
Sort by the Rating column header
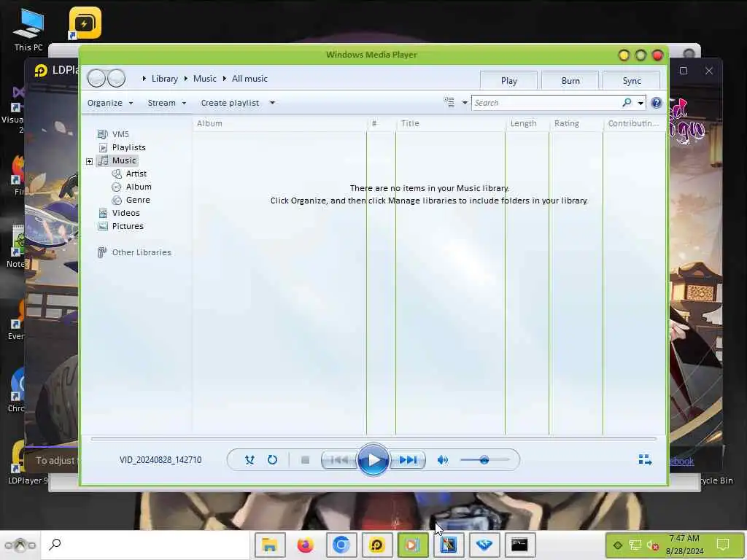click(576, 123)
